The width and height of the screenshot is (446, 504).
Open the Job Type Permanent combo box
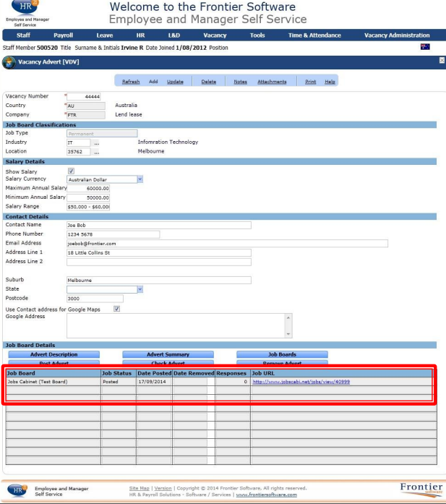pyautogui.click(x=102, y=134)
